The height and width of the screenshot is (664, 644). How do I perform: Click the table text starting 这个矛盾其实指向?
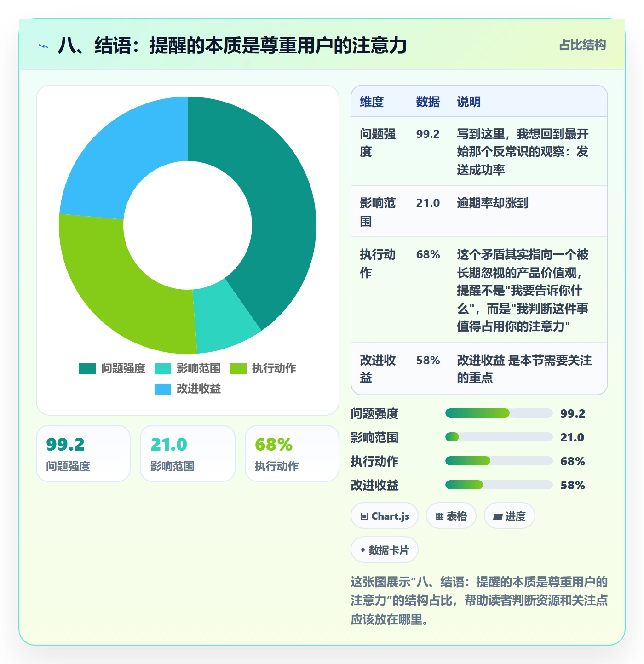523,290
